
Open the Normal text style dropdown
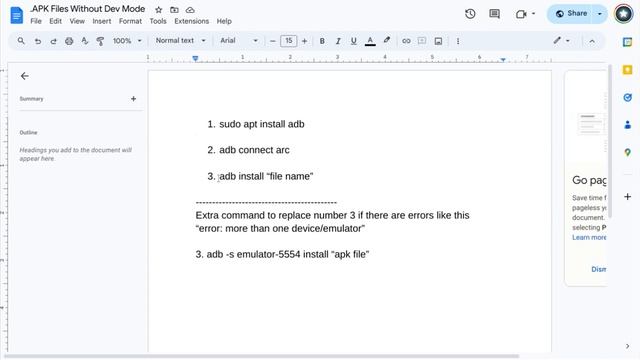click(x=180, y=41)
